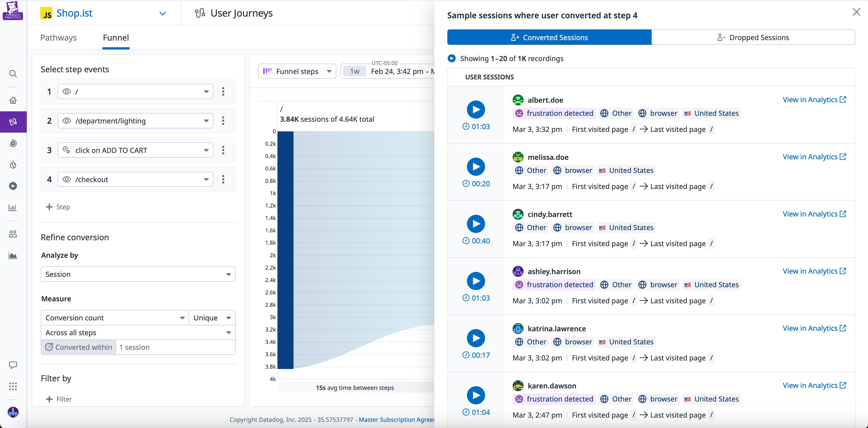The height and width of the screenshot is (428, 868).
Task: Play albert.doe session recording
Action: click(476, 110)
